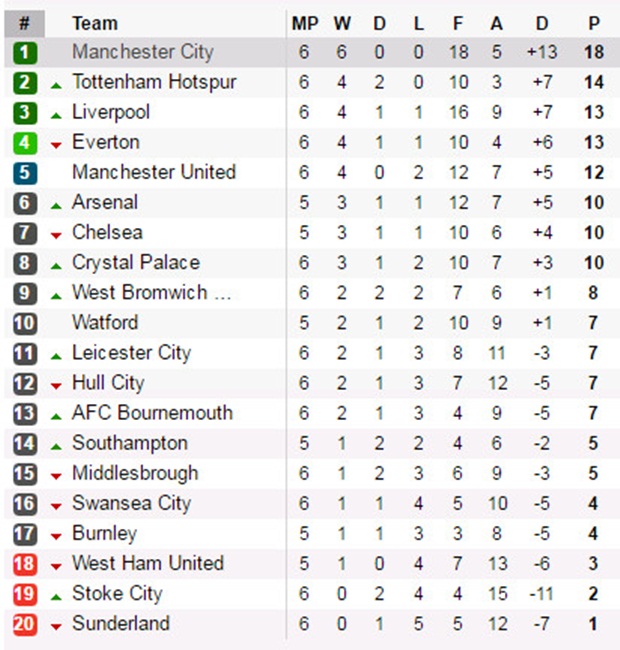
Task: Click the red down arrow beside Sunderland
Action: coord(56,625)
